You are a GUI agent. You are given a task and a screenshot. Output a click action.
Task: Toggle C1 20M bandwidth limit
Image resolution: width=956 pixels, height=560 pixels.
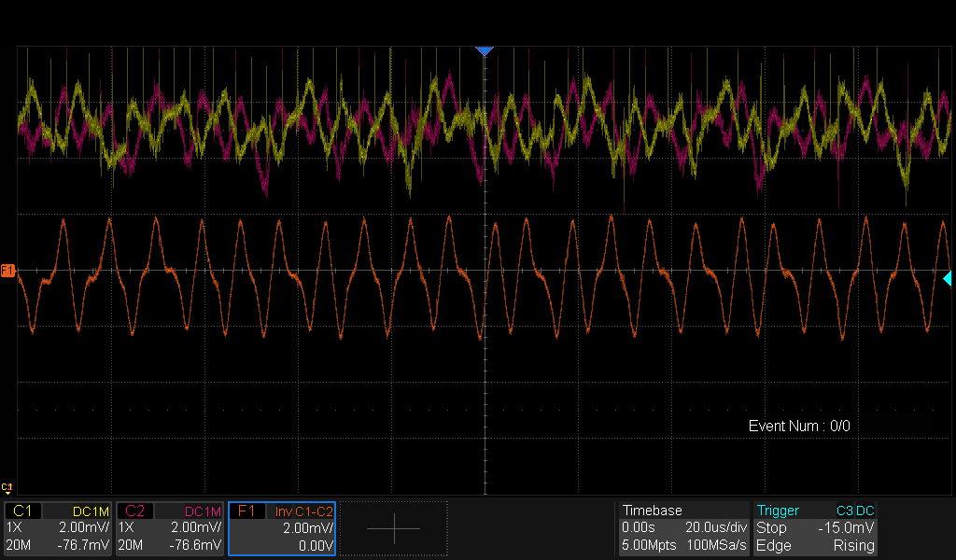click(x=19, y=545)
